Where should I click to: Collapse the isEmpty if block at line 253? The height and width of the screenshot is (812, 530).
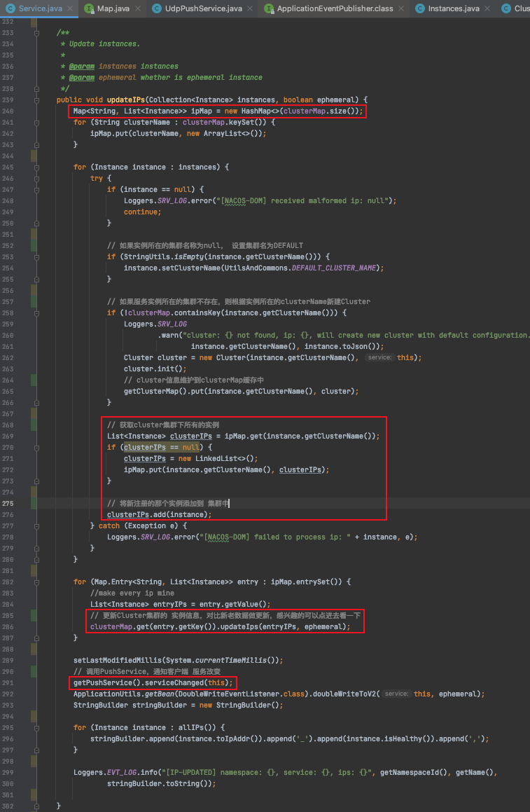pyautogui.click(x=36, y=257)
